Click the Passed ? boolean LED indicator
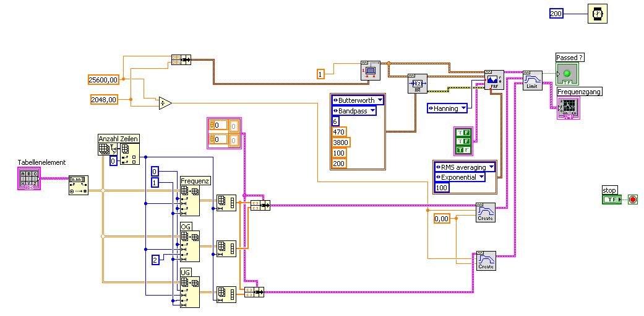The height and width of the screenshot is (316, 644). [x=567, y=74]
